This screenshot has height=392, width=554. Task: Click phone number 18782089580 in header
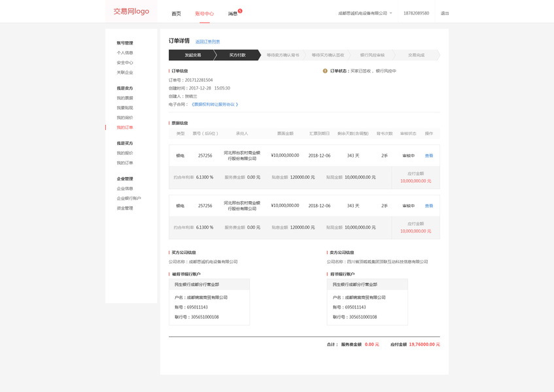[x=416, y=13]
